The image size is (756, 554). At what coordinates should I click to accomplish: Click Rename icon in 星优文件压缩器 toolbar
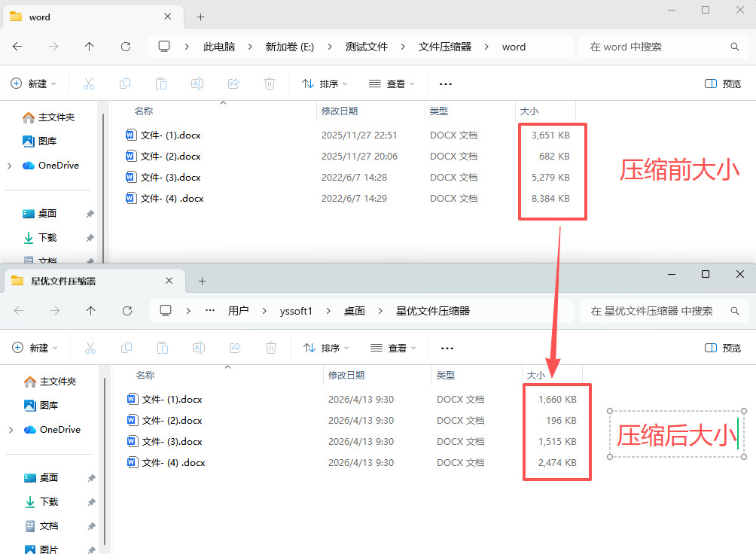[x=199, y=348]
